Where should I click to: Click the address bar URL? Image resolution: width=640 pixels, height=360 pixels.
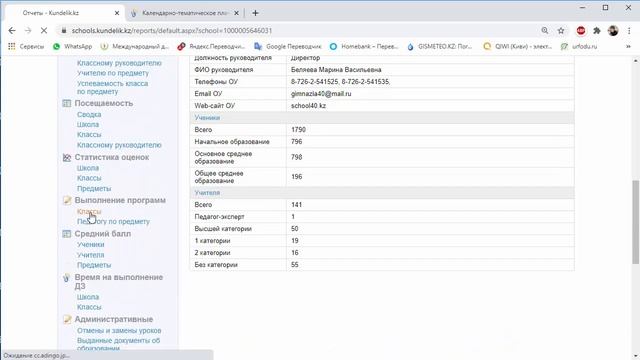(172, 31)
